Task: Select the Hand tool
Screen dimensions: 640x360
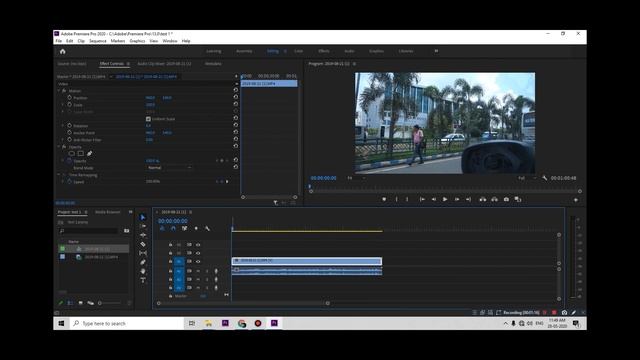Action: [142, 271]
